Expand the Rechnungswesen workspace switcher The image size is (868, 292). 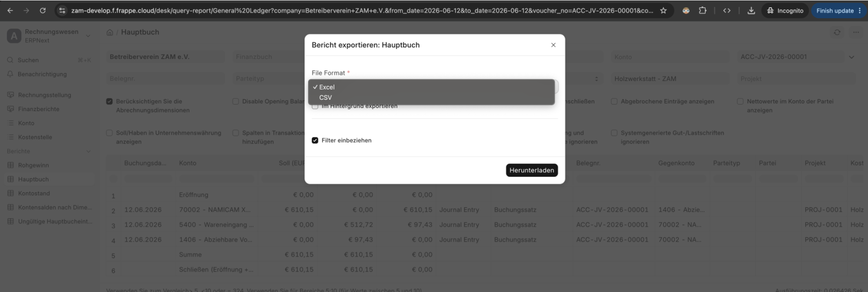(88, 36)
